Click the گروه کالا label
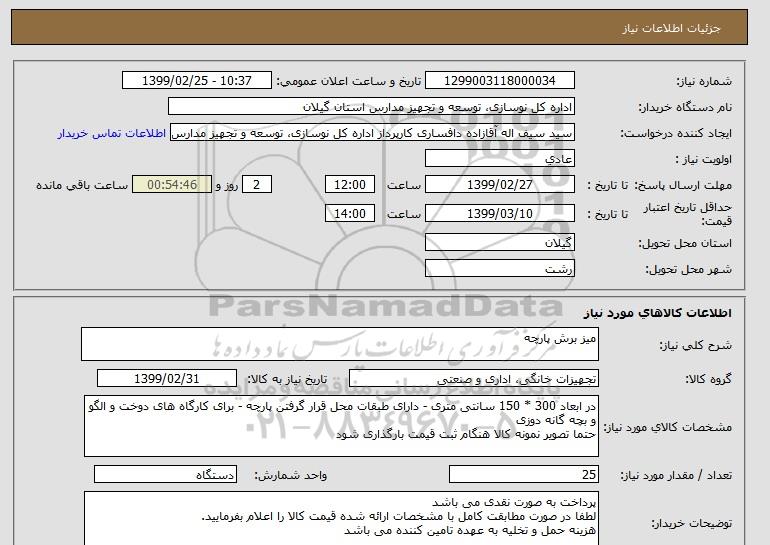The width and height of the screenshot is (770, 545). tap(709, 379)
